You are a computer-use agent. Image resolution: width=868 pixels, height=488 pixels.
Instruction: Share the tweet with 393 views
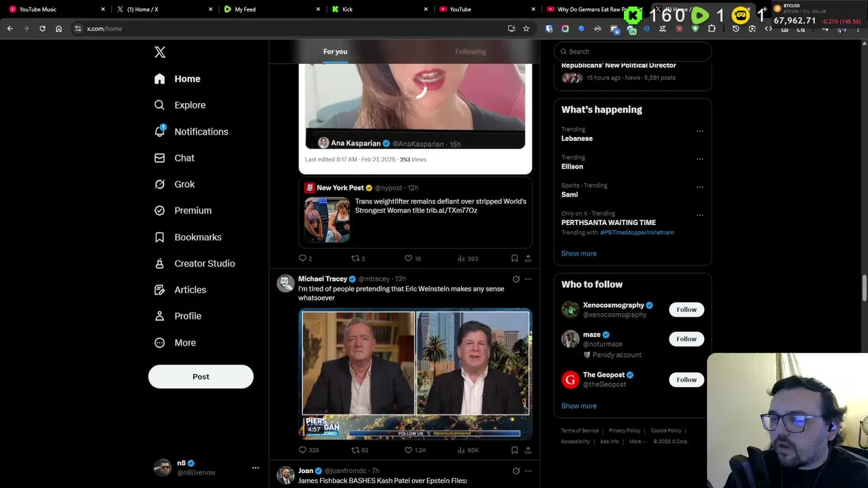528,258
